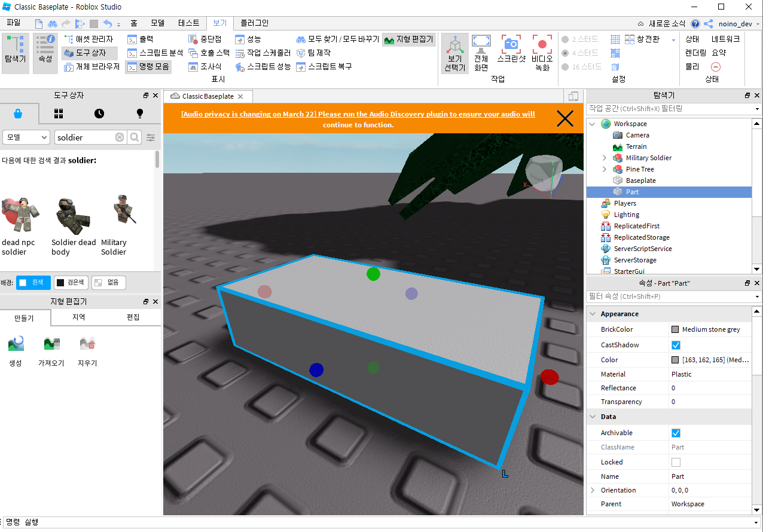Switch to the 모델 ribbon tab
Screen dimensions: 763x532
click(x=157, y=23)
